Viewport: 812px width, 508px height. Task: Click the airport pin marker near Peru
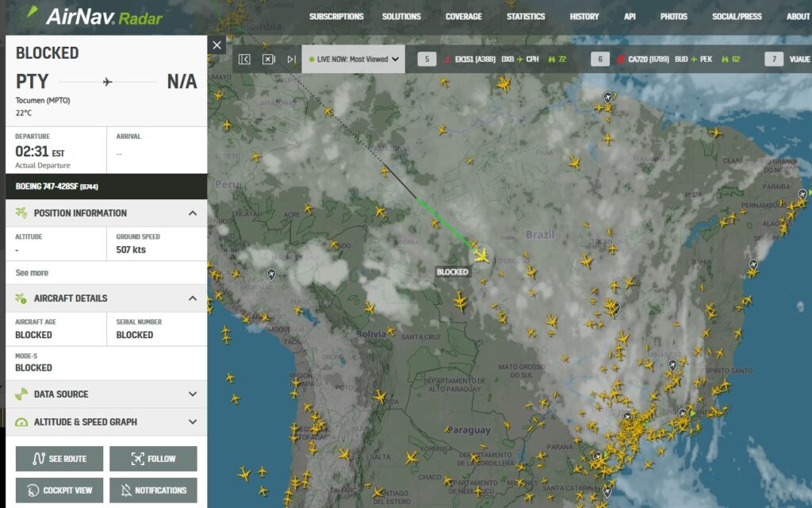(x=271, y=274)
